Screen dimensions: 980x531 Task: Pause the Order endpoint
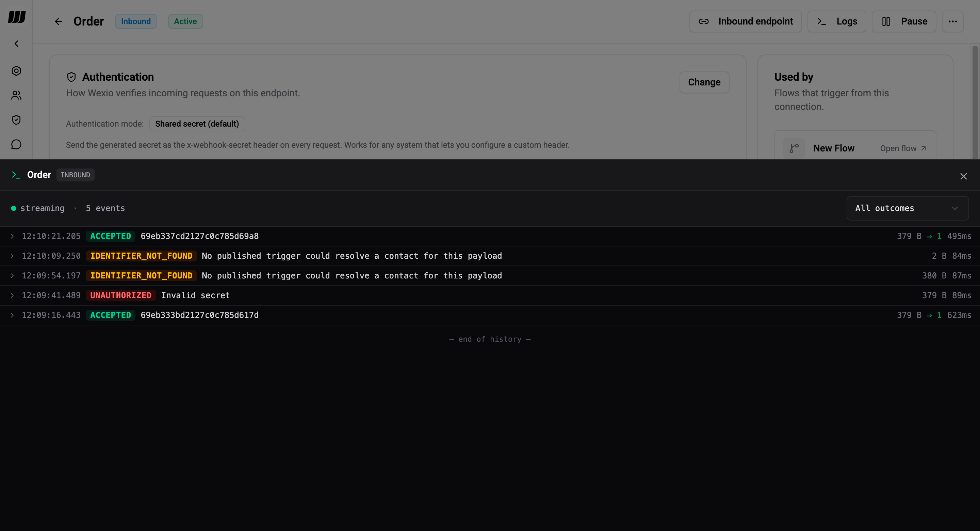click(x=903, y=21)
